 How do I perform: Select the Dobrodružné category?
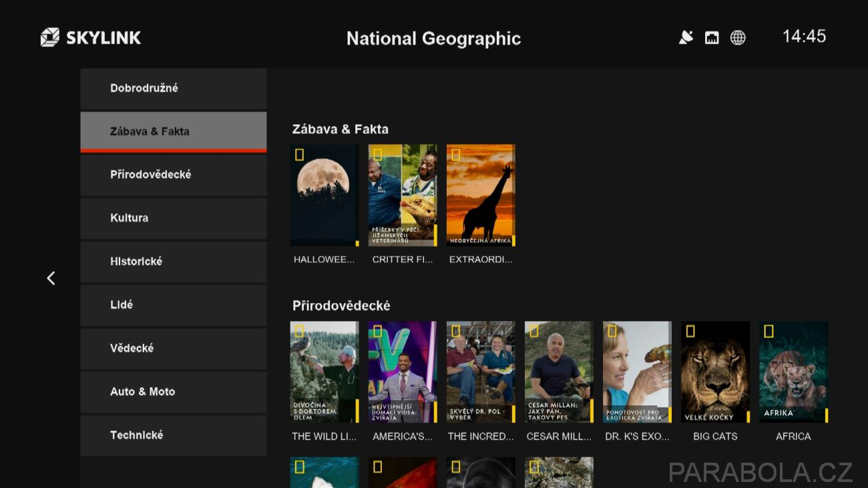click(x=174, y=88)
